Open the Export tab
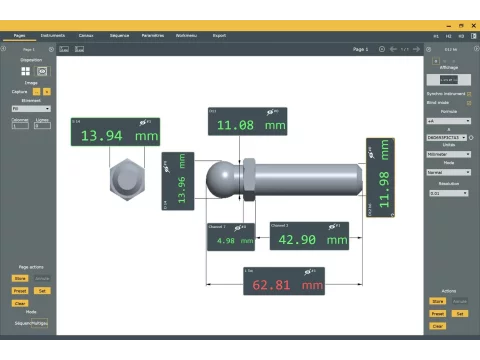The height and width of the screenshot is (360, 480). point(219,36)
